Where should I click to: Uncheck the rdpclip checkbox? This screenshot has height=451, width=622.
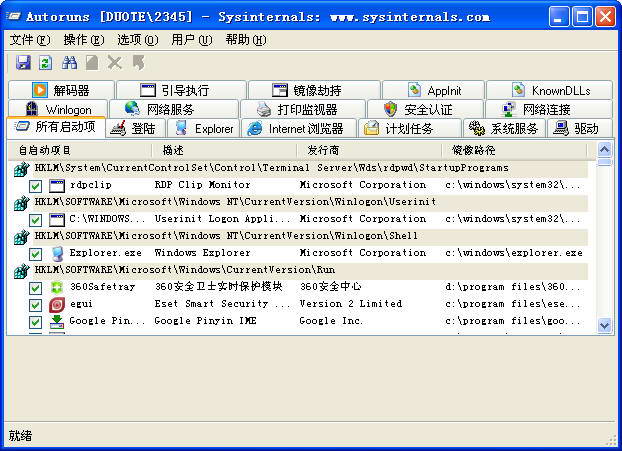(x=35, y=186)
